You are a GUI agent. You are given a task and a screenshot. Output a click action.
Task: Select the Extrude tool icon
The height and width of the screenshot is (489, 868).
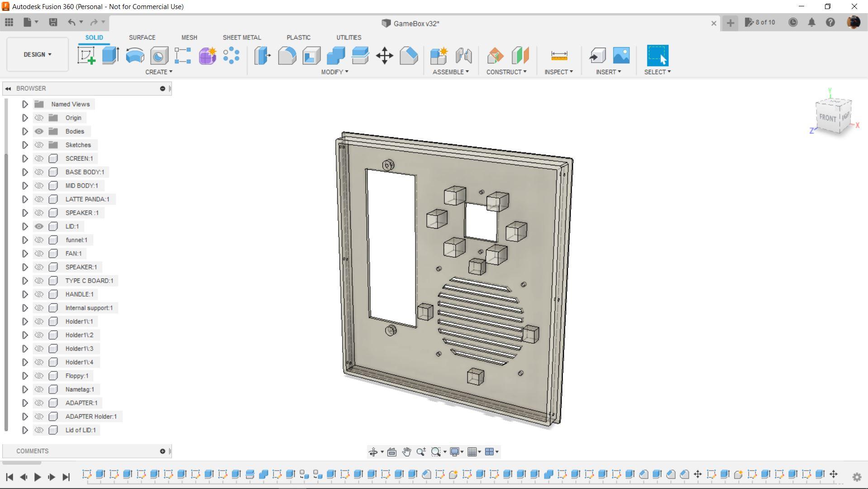click(x=110, y=56)
